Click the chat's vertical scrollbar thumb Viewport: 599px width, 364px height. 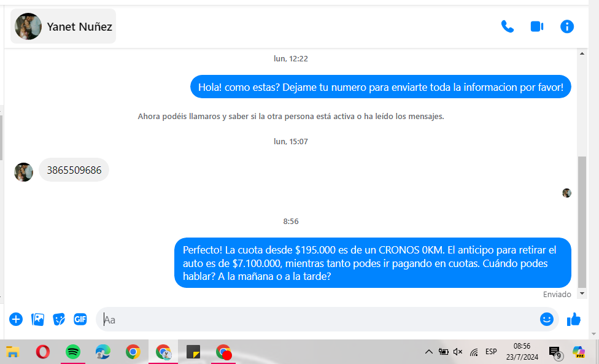point(582,221)
